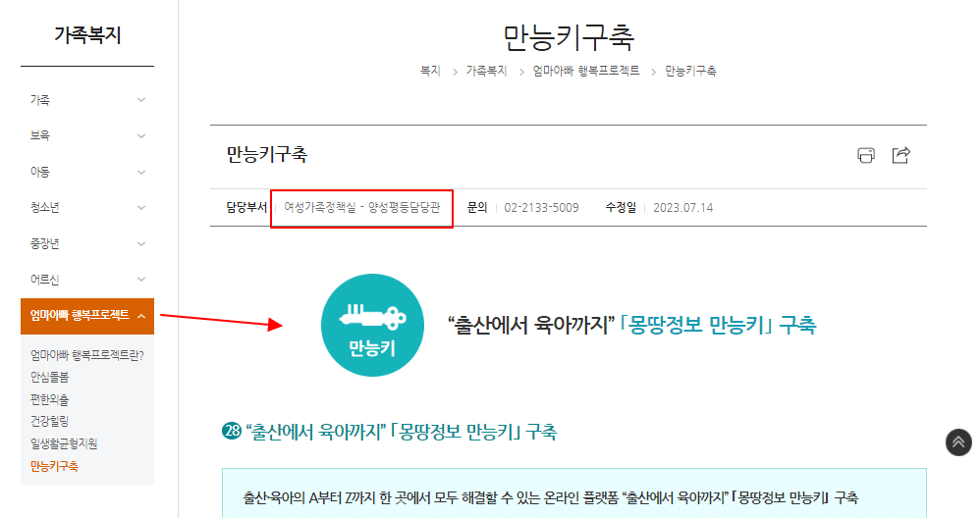Screen dimensions: 980x518
Task: Select the 엄마아빠 행복프로젝트 orange menu
Action: point(86,316)
